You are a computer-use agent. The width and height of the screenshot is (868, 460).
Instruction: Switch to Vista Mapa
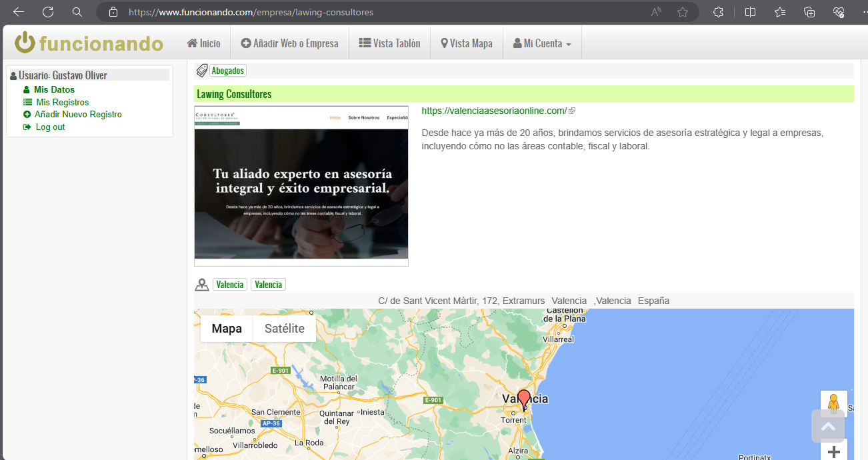coord(467,43)
